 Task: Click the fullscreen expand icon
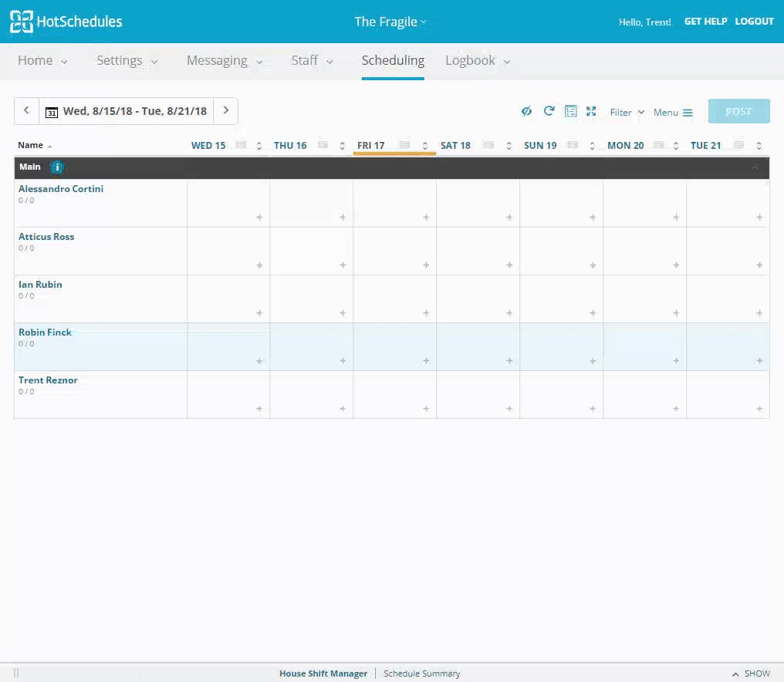591,111
